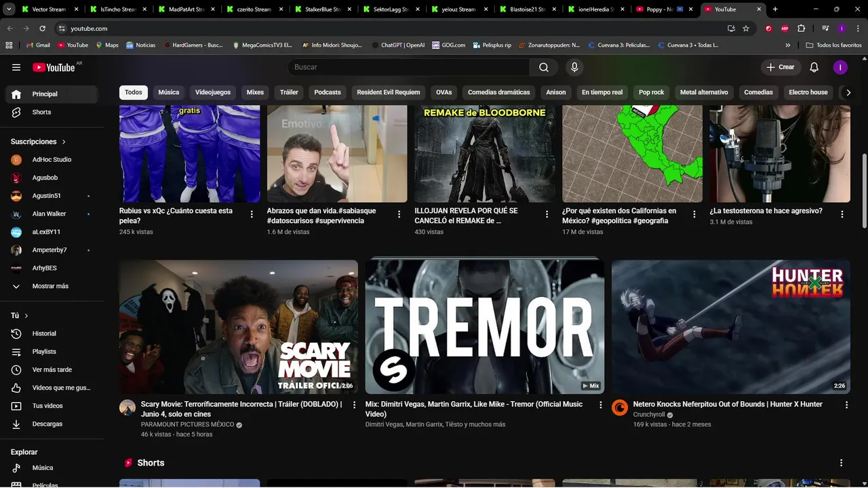Start voice search with microphone icon
Screen dimensions: 868x488
coord(574,67)
